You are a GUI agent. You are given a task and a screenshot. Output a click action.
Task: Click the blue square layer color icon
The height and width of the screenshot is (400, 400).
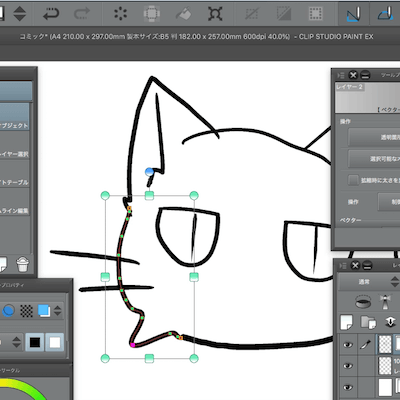click(44, 311)
